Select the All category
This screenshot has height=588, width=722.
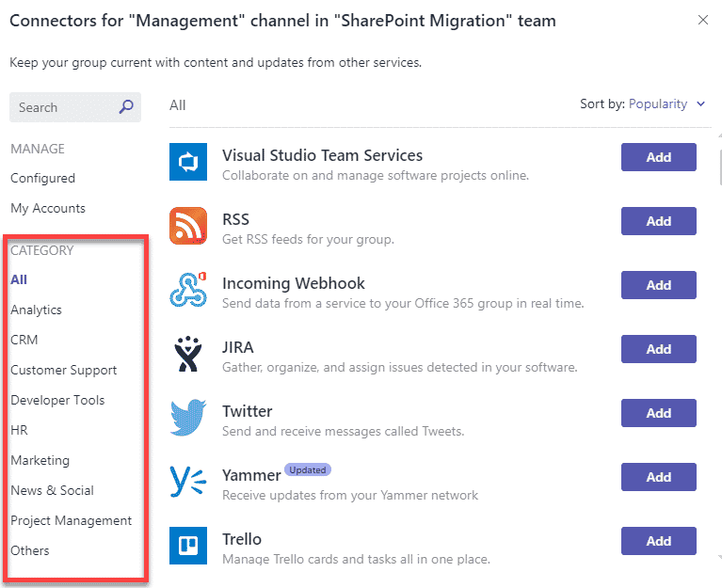[19, 279]
